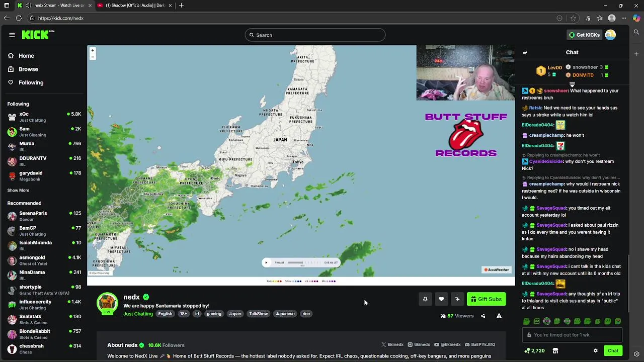The height and width of the screenshot is (362, 644).
Task: Report stream with the warning triangle icon
Action: click(x=499, y=316)
